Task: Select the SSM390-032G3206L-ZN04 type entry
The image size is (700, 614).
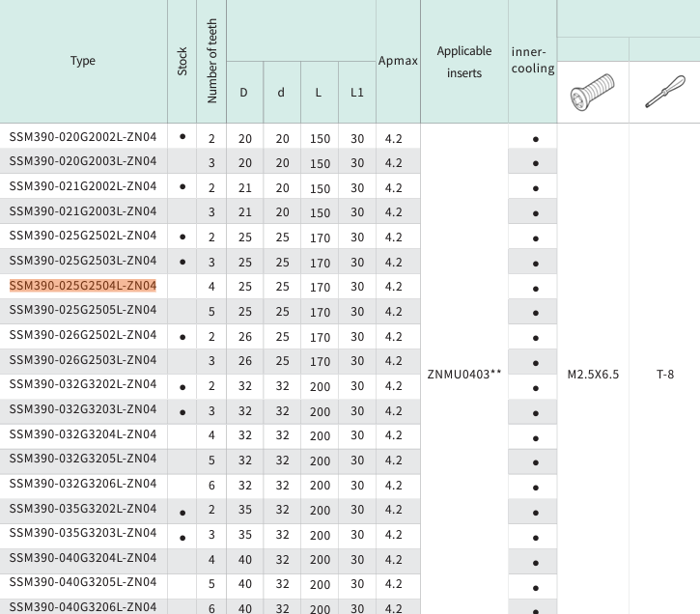Action: pos(83,484)
